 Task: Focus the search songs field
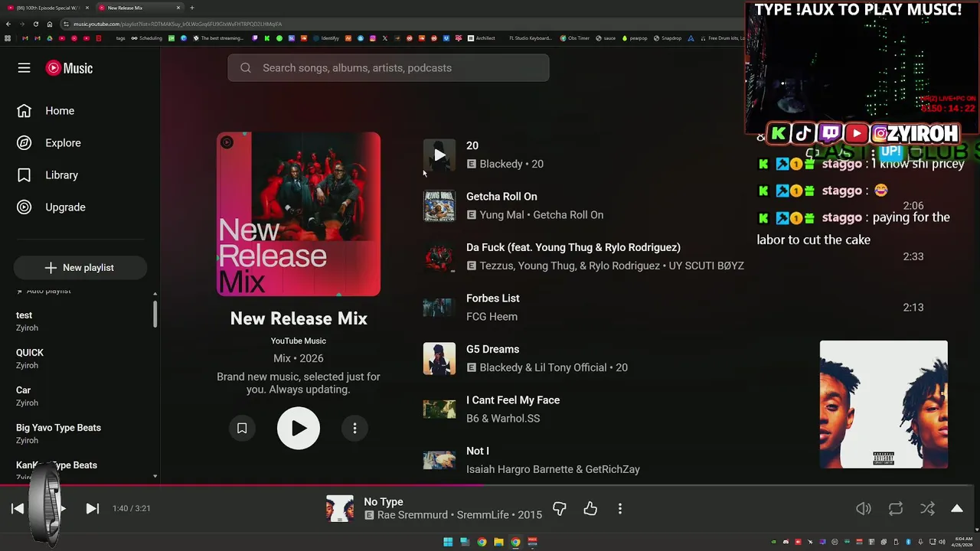[x=388, y=68]
